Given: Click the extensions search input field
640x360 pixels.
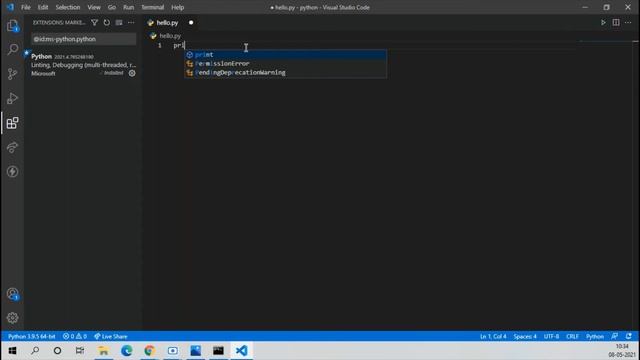Looking at the screenshot, I should (84, 39).
